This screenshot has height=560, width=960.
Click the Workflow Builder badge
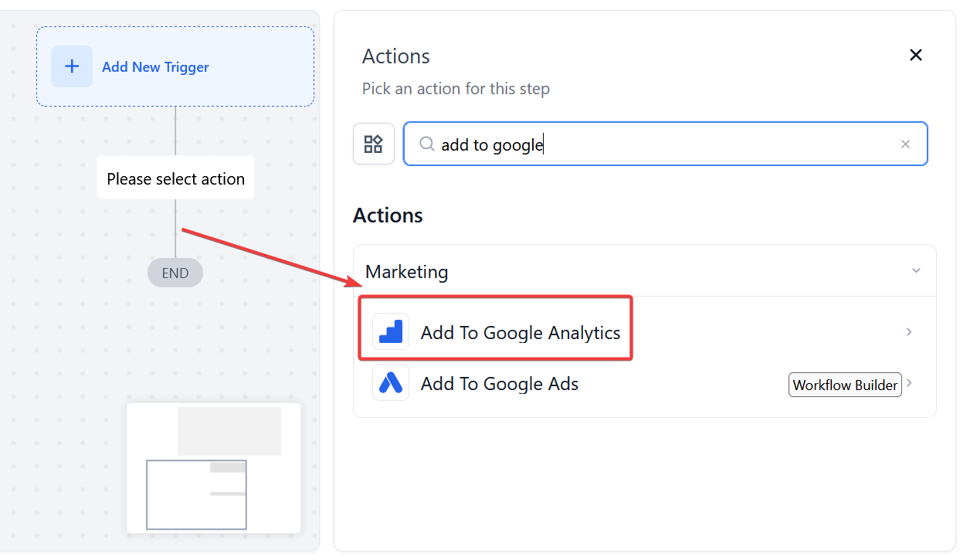pyautogui.click(x=845, y=385)
